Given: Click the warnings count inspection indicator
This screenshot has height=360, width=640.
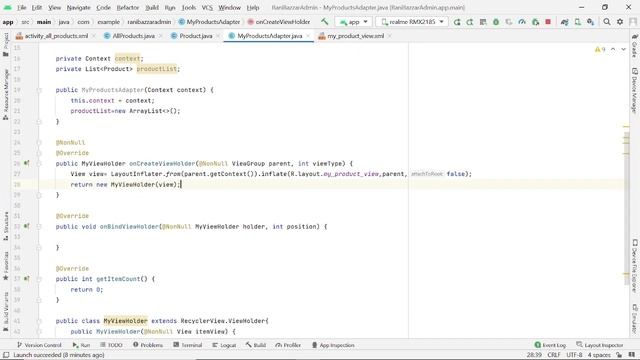Looking at the screenshot, I should [x=600, y=49].
